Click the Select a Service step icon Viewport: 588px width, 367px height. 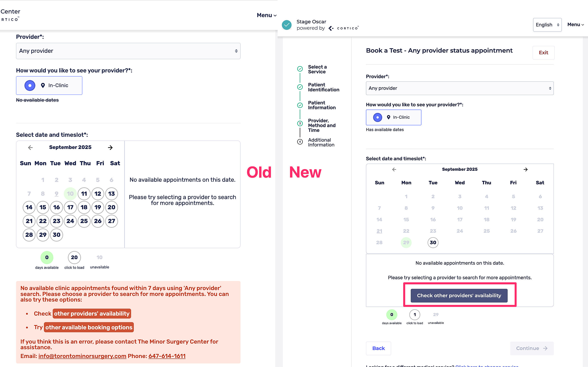click(300, 69)
